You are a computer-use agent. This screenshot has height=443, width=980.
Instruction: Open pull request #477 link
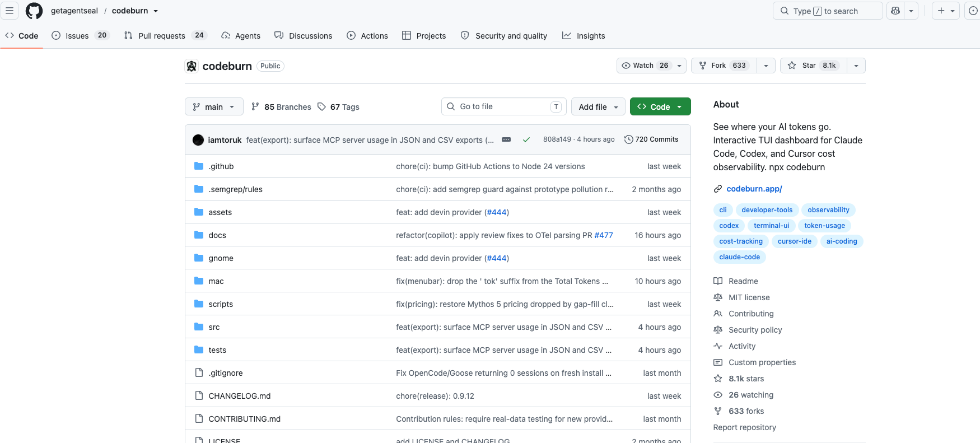click(x=604, y=235)
